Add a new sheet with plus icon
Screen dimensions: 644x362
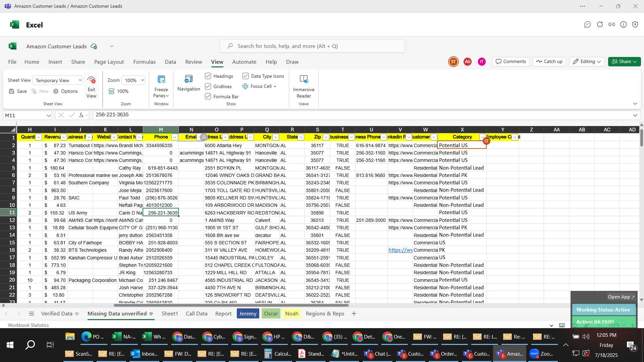click(354, 314)
